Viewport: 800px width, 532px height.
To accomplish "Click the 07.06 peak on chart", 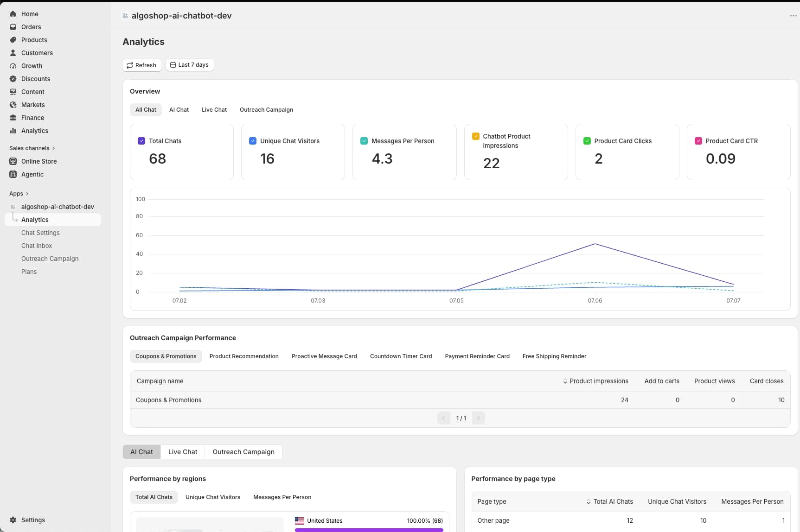I will 595,244.
